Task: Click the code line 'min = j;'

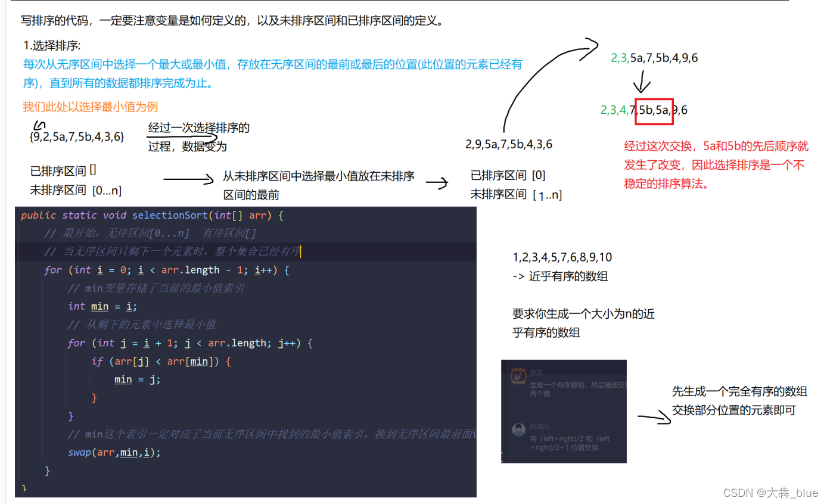Action: pyautogui.click(x=138, y=379)
